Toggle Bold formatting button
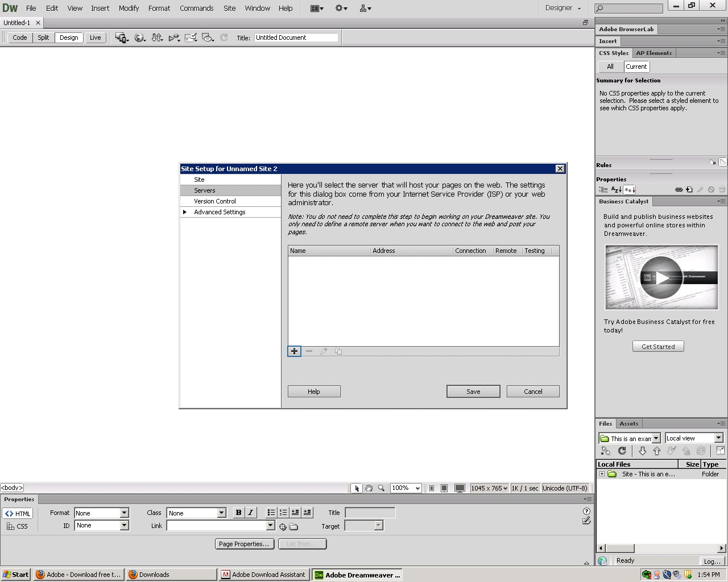The height and width of the screenshot is (582, 728). [239, 513]
